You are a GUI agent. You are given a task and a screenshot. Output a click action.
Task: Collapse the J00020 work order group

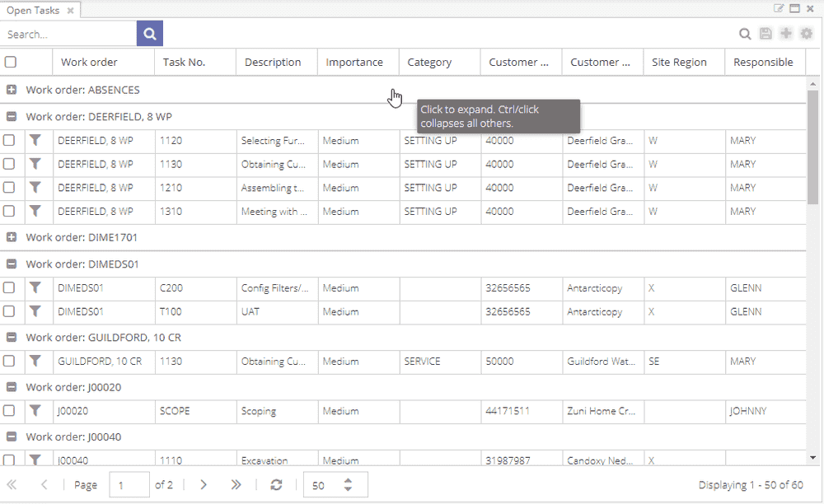(11, 387)
